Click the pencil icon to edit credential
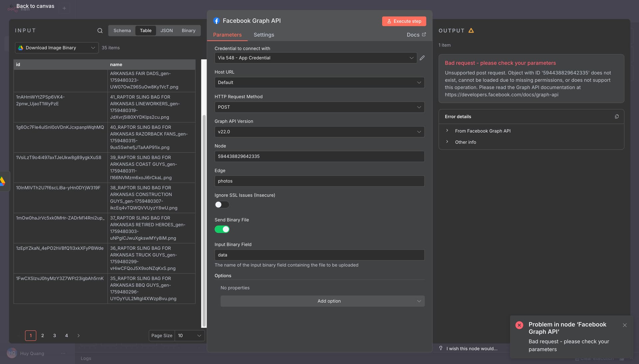The height and width of the screenshot is (364, 639). 422,58
